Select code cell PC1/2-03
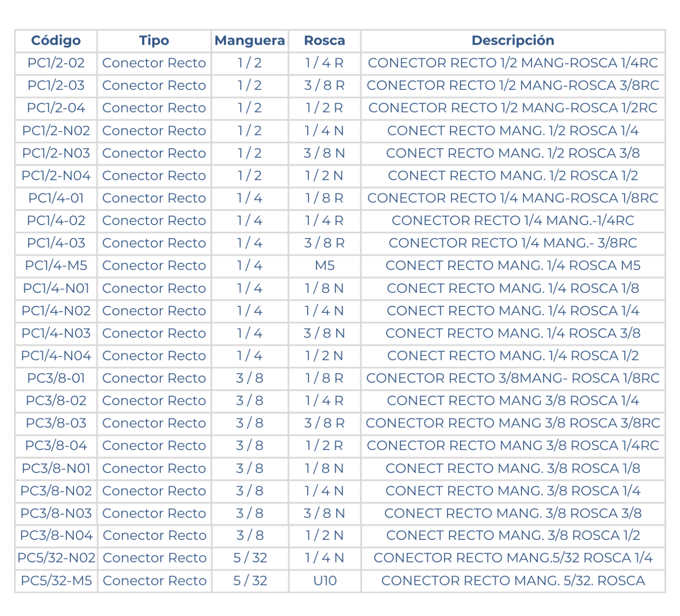Image resolution: width=680 pixels, height=616 pixels. [56, 85]
